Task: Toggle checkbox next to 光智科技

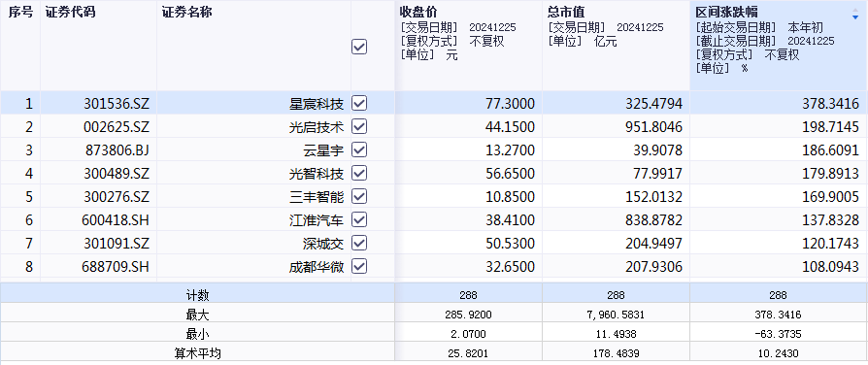Action: [x=359, y=173]
